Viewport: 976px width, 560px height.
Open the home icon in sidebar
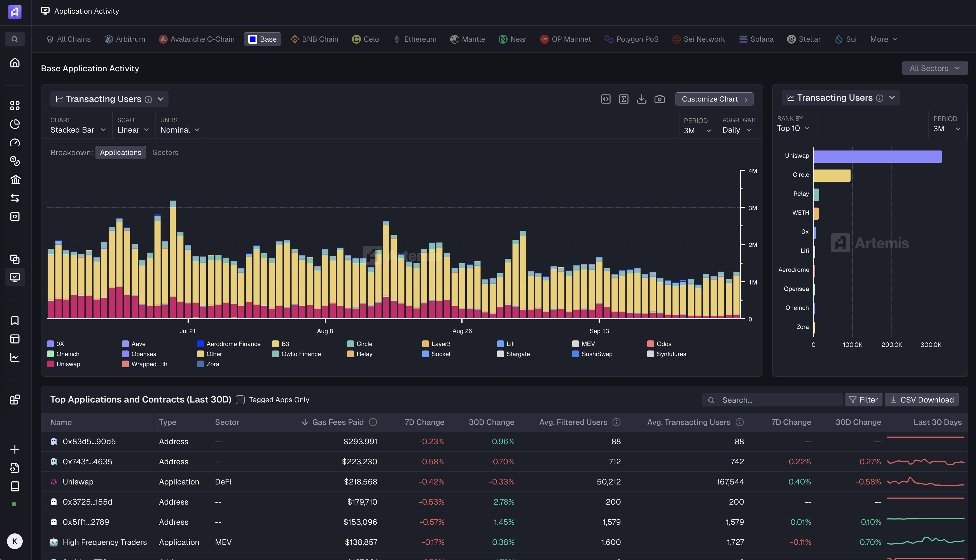15,63
